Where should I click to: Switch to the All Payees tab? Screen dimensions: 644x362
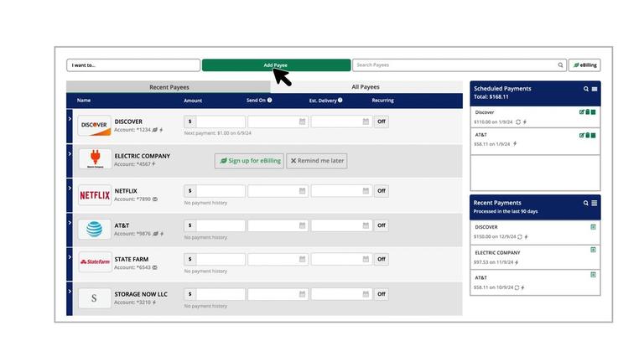pyautogui.click(x=366, y=87)
